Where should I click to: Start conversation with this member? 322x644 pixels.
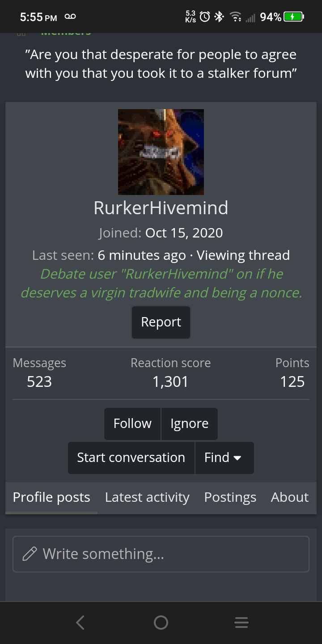(x=131, y=458)
